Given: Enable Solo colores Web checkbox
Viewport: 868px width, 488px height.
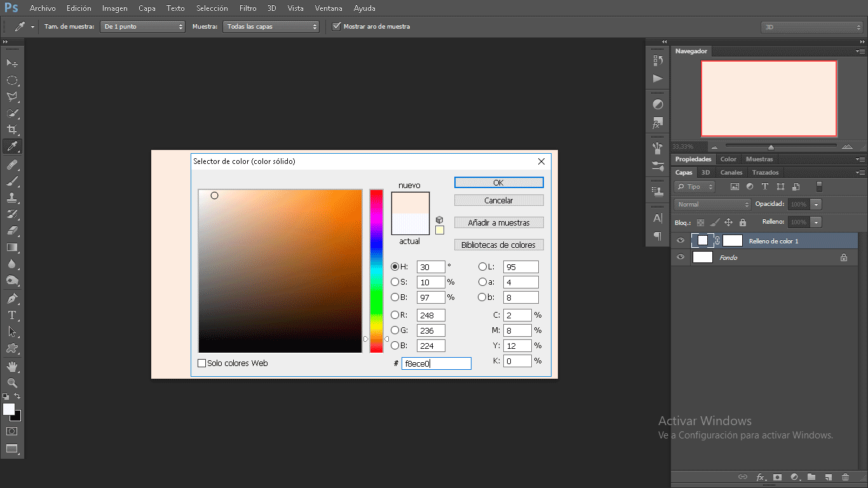Looking at the screenshot, I should point(202,363).
